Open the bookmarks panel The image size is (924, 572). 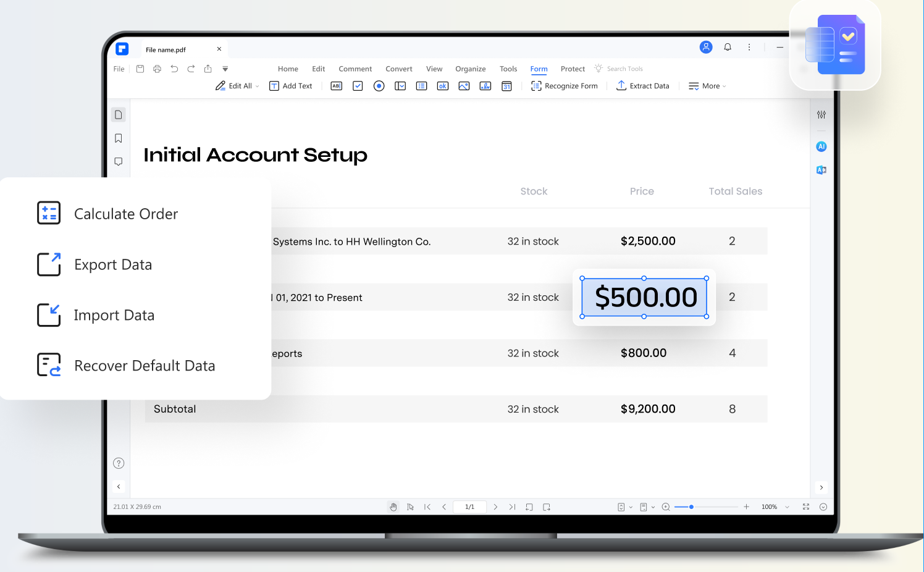(x=119, y=138)
